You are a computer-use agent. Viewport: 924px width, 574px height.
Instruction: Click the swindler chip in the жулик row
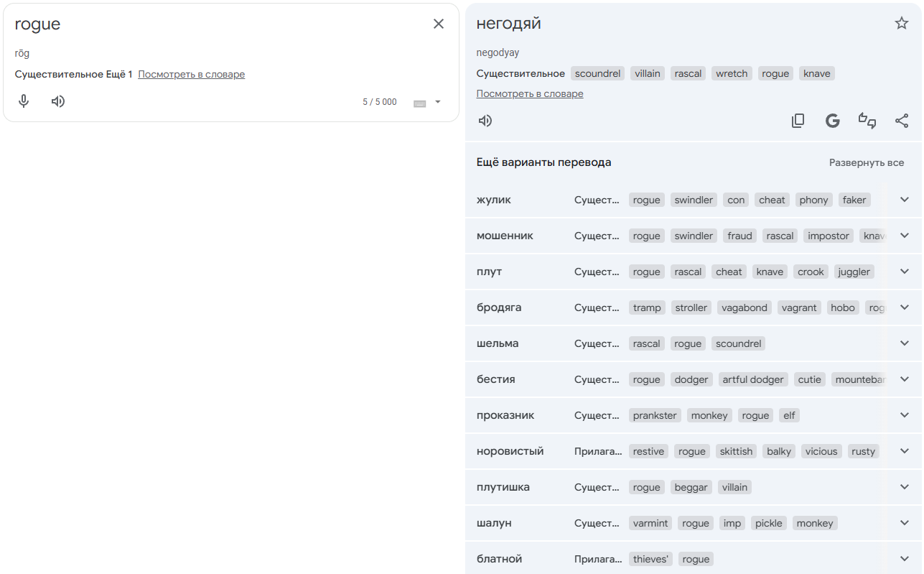694,200
